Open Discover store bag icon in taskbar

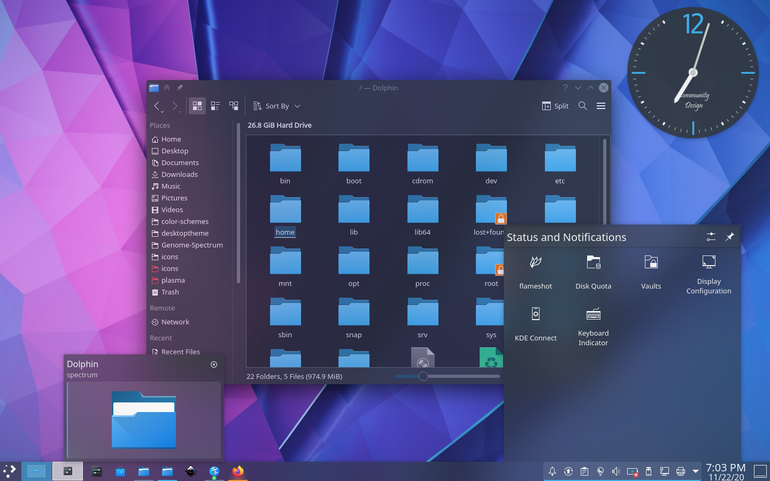pos(120,472)
